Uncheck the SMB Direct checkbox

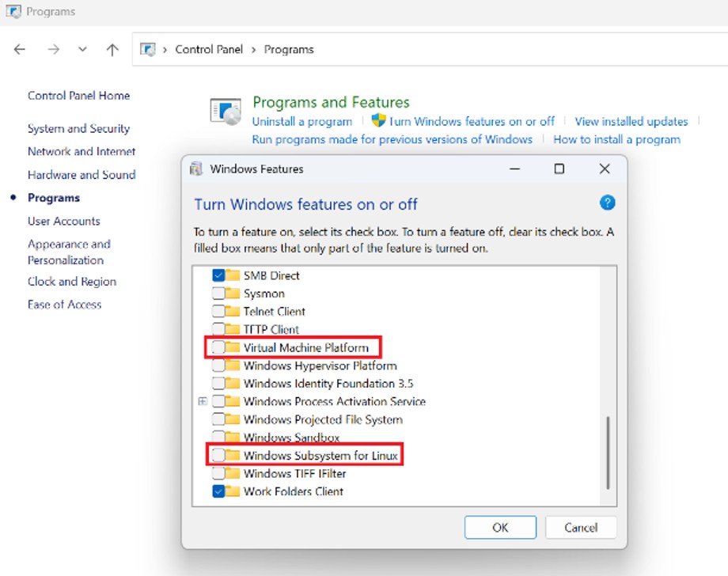(x=218, y=275)
